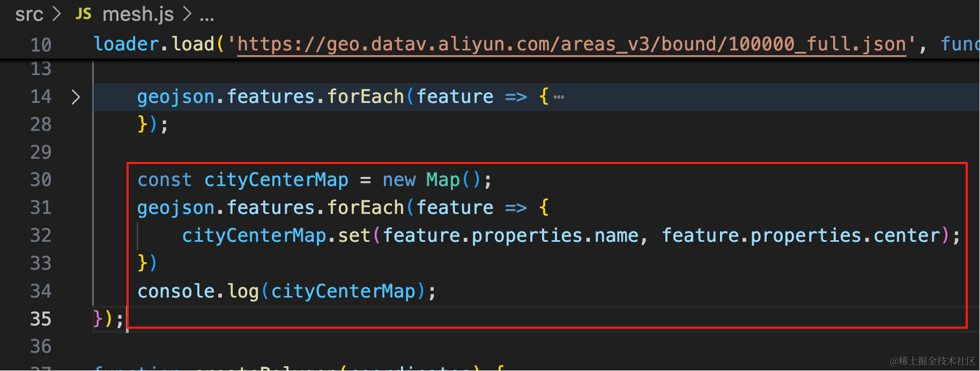Click 'Map' constructor on line 30
The width and height of the screenshot is (980, 371).
[443, 180]
